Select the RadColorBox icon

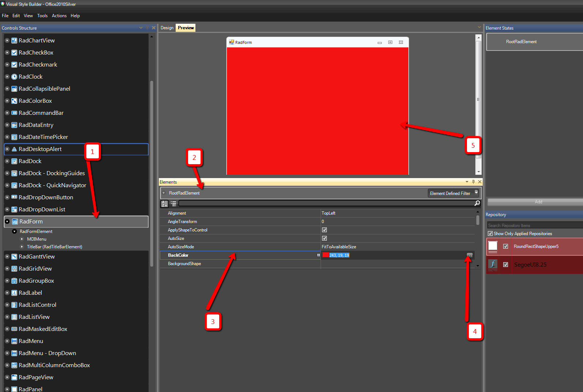click(14, 101)
